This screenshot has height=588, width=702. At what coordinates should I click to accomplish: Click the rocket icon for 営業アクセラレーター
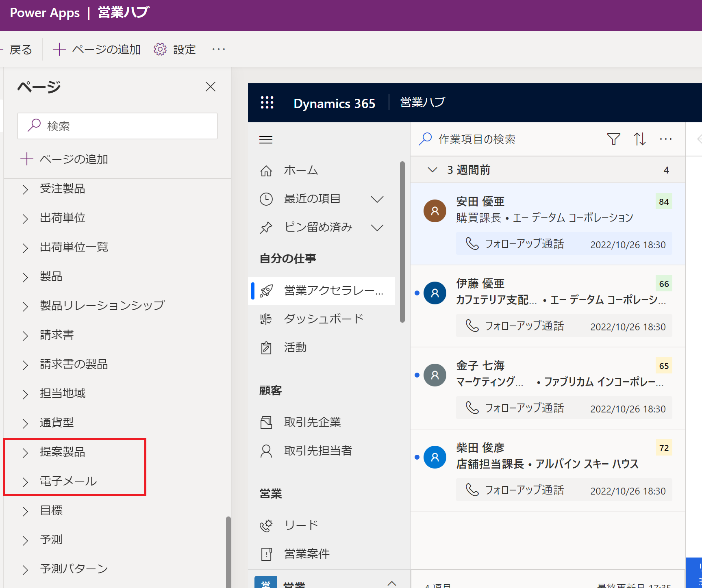coord(266,291)
